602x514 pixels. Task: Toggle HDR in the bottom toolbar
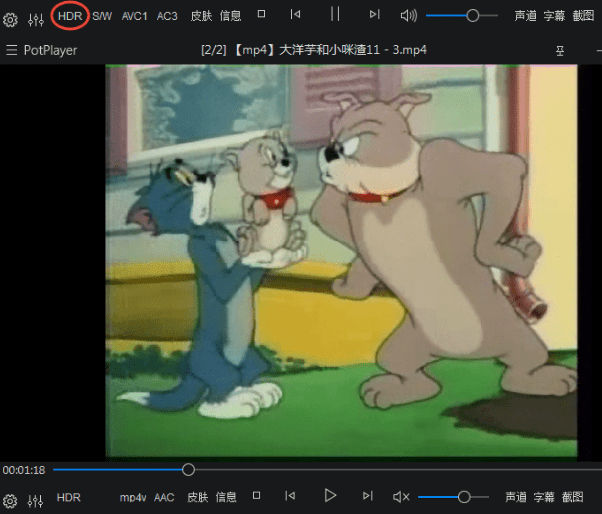coord(69,497)
